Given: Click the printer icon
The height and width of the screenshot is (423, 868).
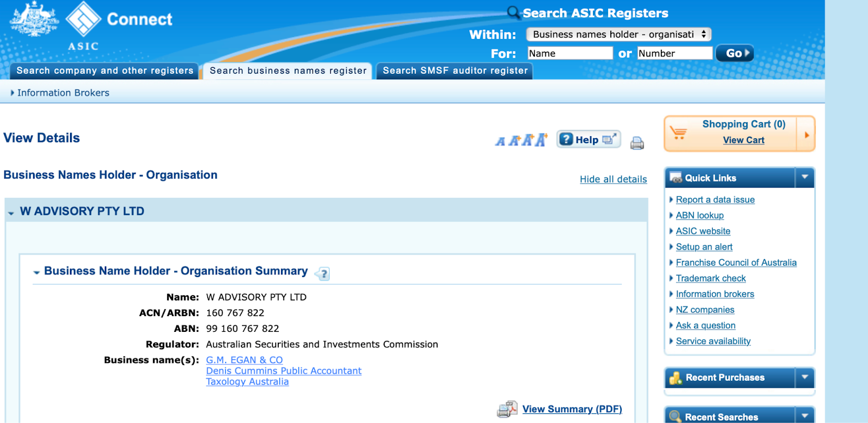Looking at the screenshot, I should tap(637, 143).
